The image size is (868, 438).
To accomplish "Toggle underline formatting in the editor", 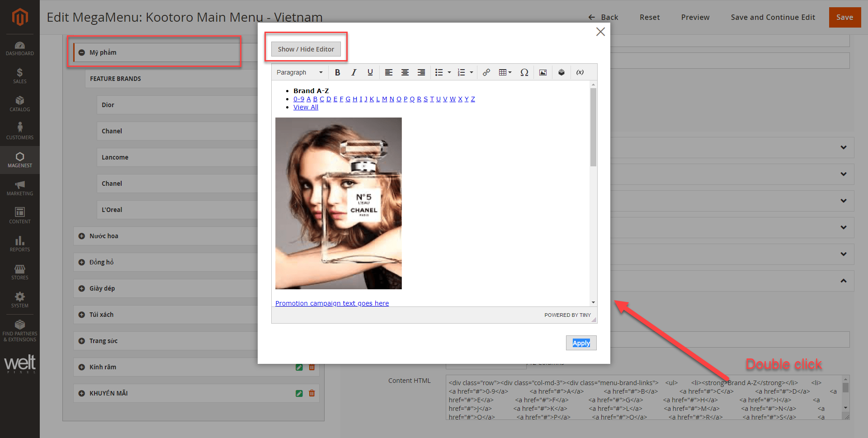I will click(x=370, y=72).
